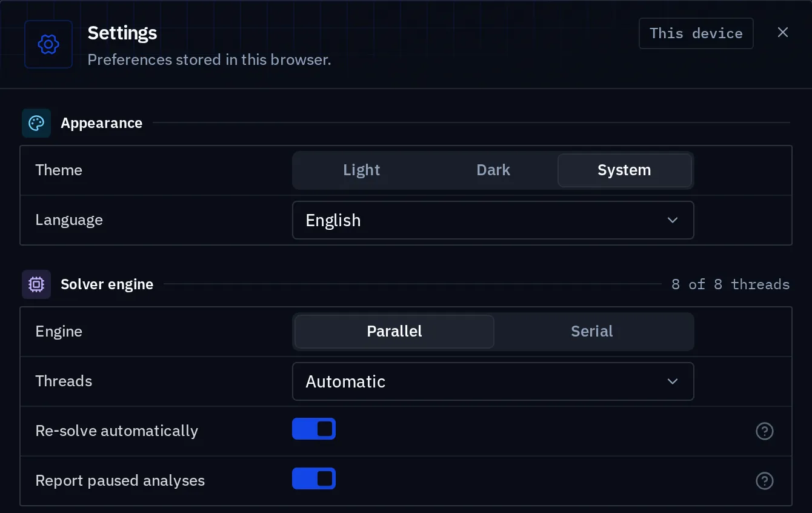Click the 8 of 8 threads text
Screen dimensions: 812x513
731,284
